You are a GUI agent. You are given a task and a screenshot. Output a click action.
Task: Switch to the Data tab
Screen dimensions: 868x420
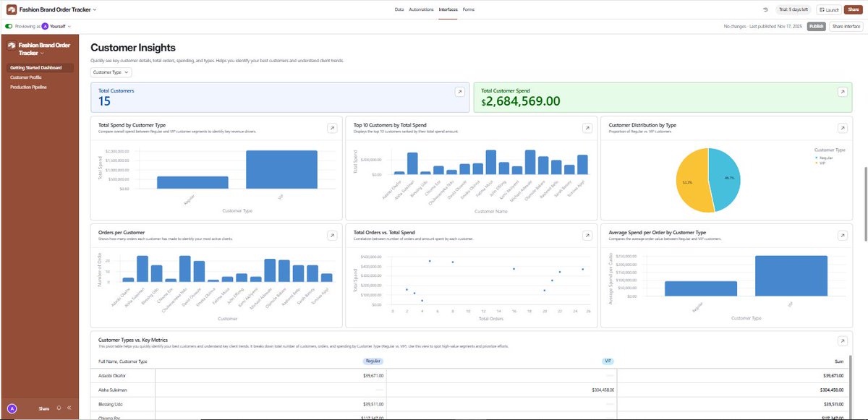[x=399, y=9]
